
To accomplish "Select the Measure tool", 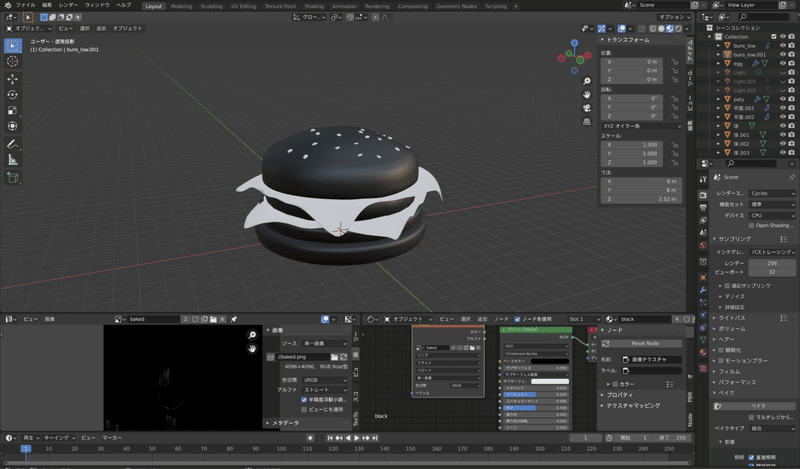I will 13,160.
